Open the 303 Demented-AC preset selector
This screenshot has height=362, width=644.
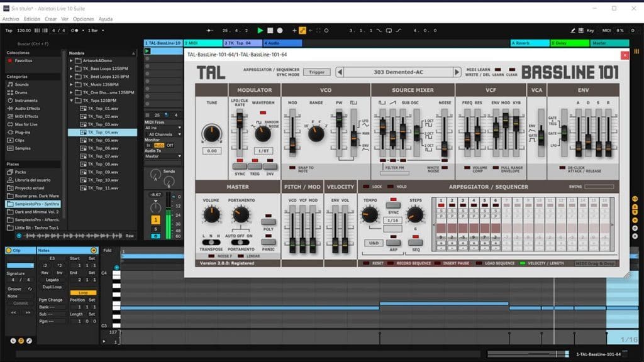(x=398, y=72)
